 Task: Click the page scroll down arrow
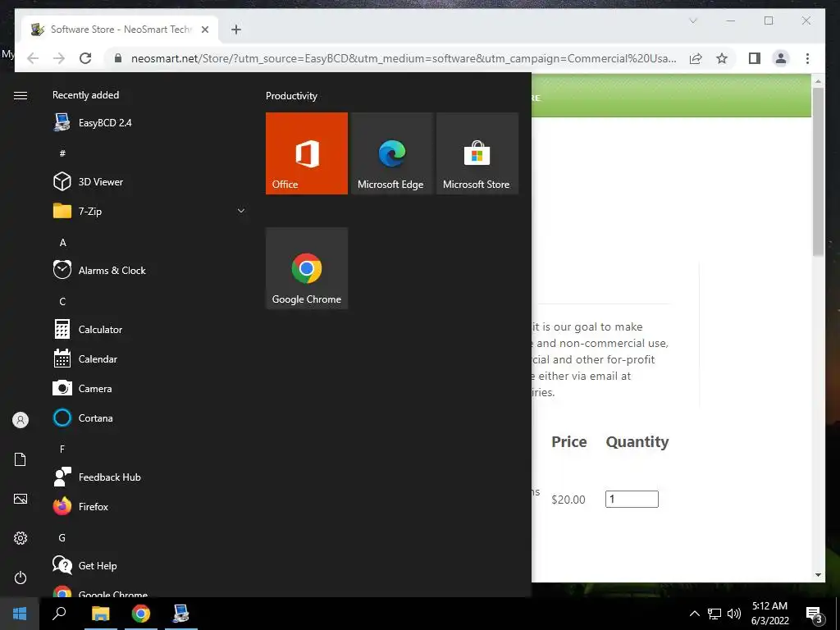coord(818,575)
